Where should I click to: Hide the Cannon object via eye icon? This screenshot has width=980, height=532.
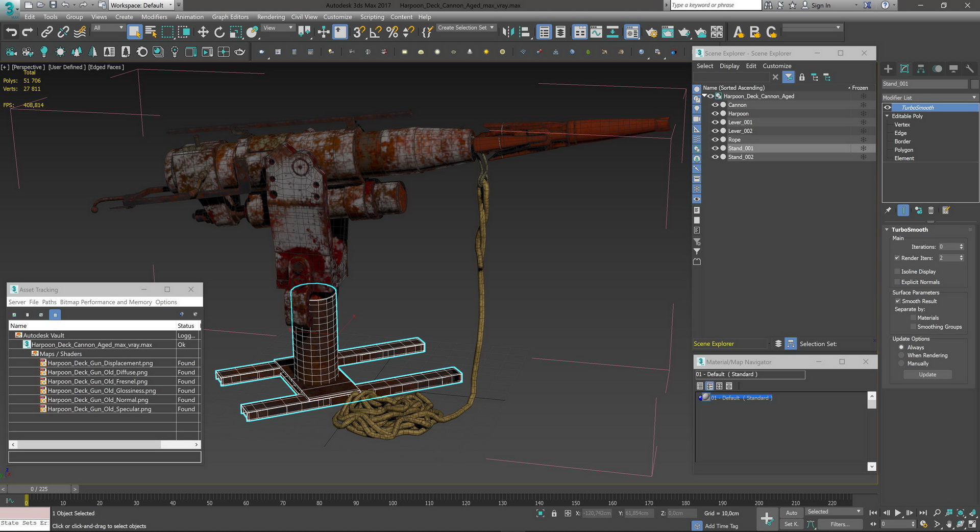click(x=715, y=105)
